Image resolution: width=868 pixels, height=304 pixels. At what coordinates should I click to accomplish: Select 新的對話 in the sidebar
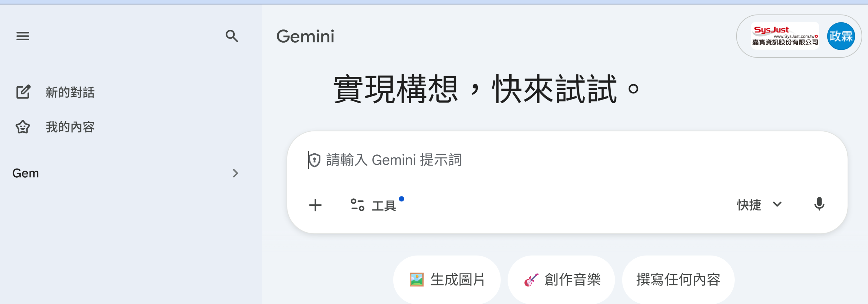(x=70, y=92)
